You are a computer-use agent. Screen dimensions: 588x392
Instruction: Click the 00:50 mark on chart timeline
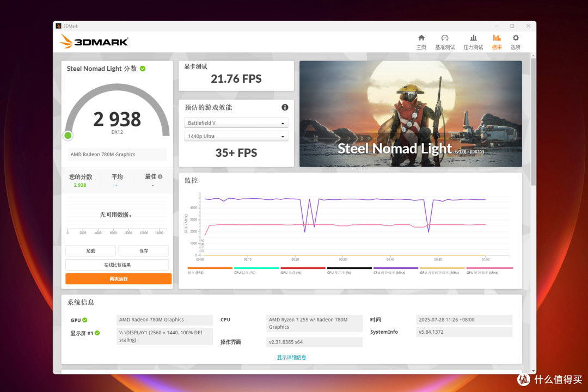(x=438, y=260)
